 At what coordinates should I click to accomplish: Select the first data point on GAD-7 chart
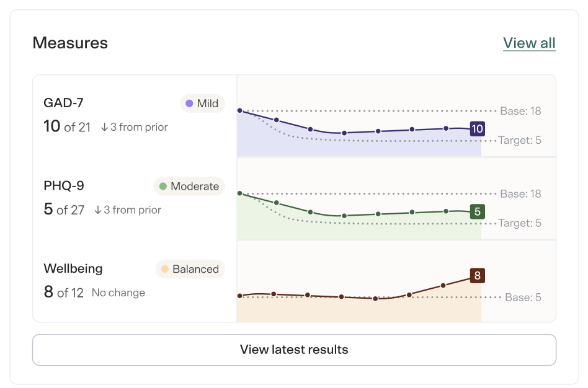240,110
